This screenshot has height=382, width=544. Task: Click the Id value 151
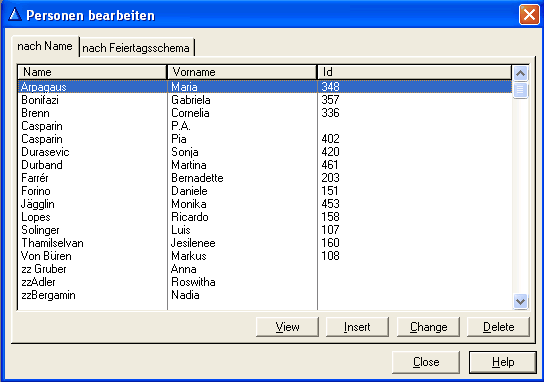point(330,191)
